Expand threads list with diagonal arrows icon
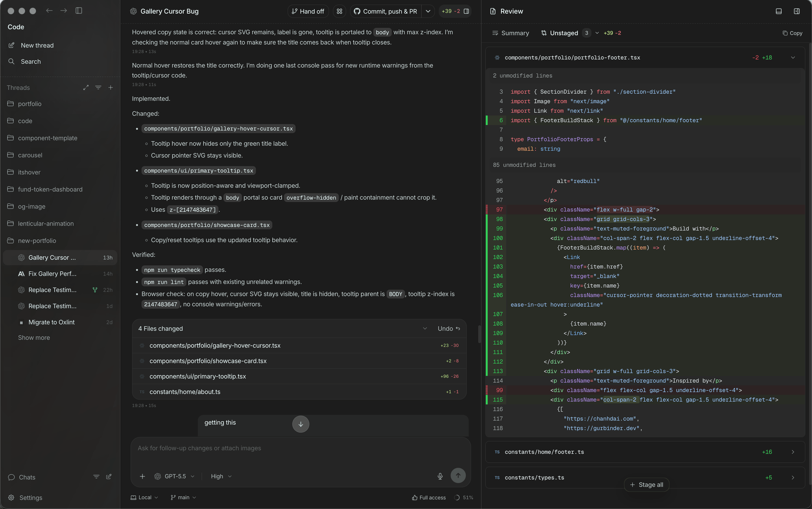Image resolution: width=812 pixels, height=509 pixels. 86,88
